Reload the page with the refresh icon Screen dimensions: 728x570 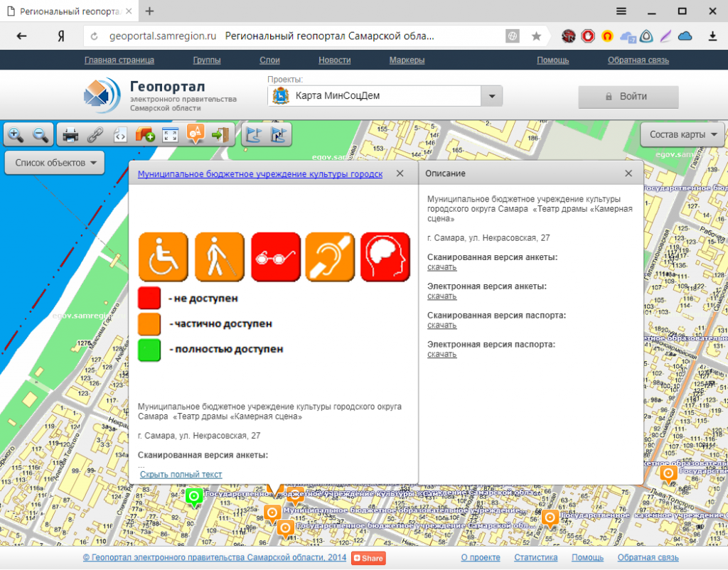[x=95, y=36]
